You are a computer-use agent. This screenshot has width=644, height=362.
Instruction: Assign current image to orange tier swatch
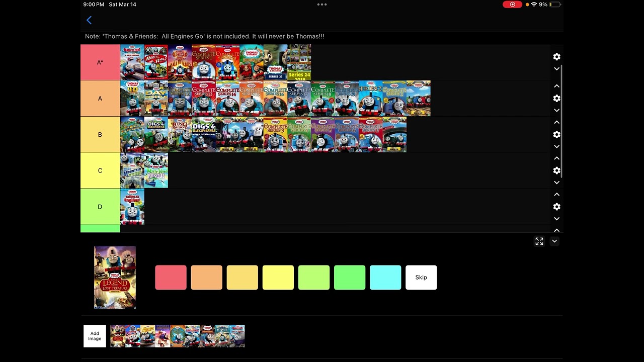point(206,278)
